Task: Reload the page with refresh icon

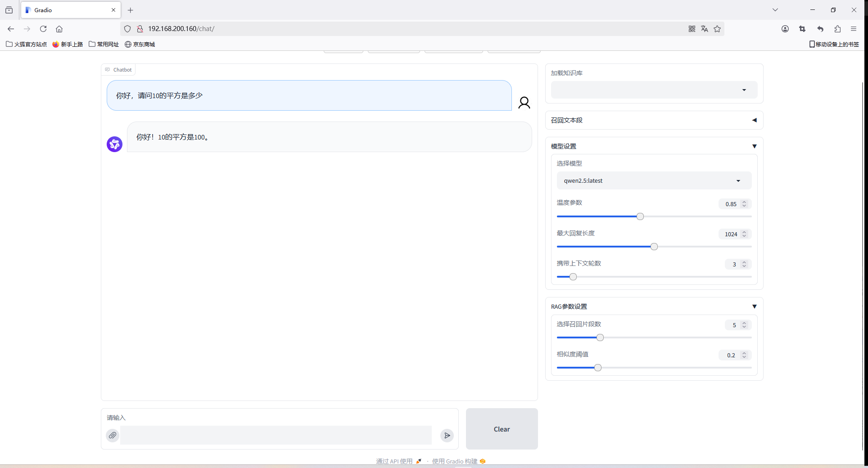Action: tap(43, 29)
